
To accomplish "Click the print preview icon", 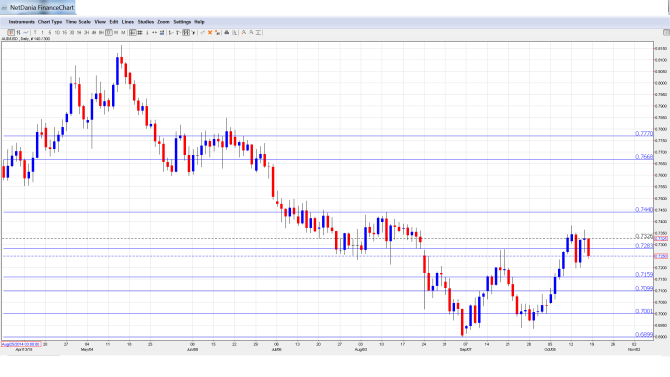I will pos(234,32).
